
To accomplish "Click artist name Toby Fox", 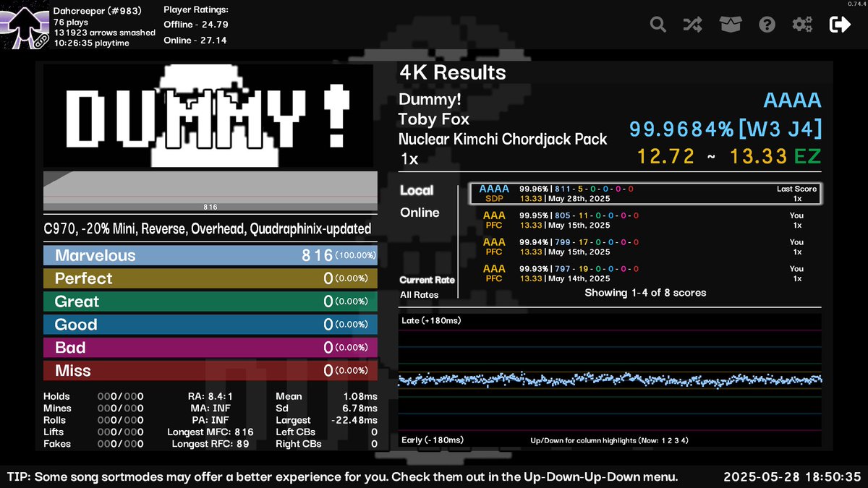I will [434, 119].
